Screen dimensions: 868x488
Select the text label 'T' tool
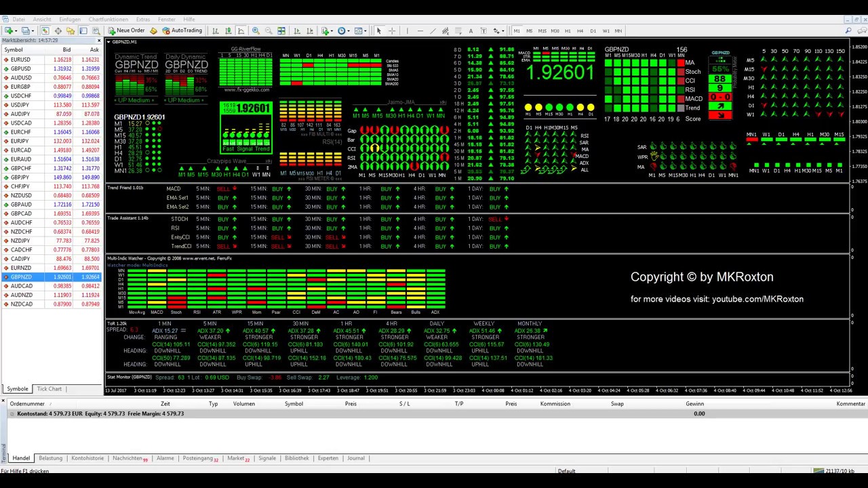pos(484,30)
